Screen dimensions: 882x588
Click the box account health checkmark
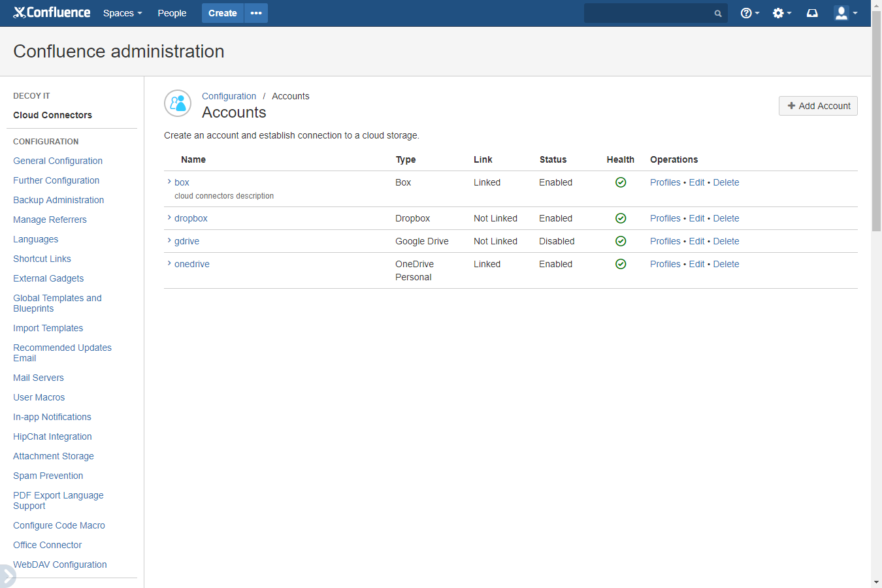coord(621,182)
